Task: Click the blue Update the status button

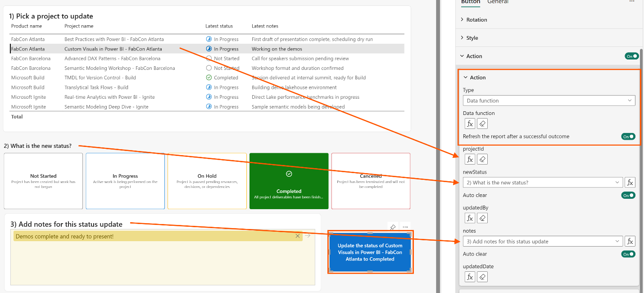Action: (x=370, y=252)
